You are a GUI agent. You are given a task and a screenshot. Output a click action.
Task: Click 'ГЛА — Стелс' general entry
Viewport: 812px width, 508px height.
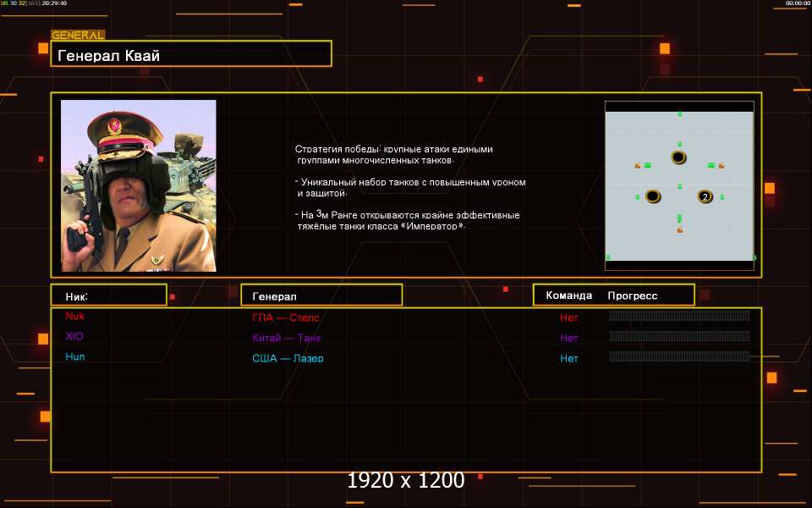pos(285,317)
